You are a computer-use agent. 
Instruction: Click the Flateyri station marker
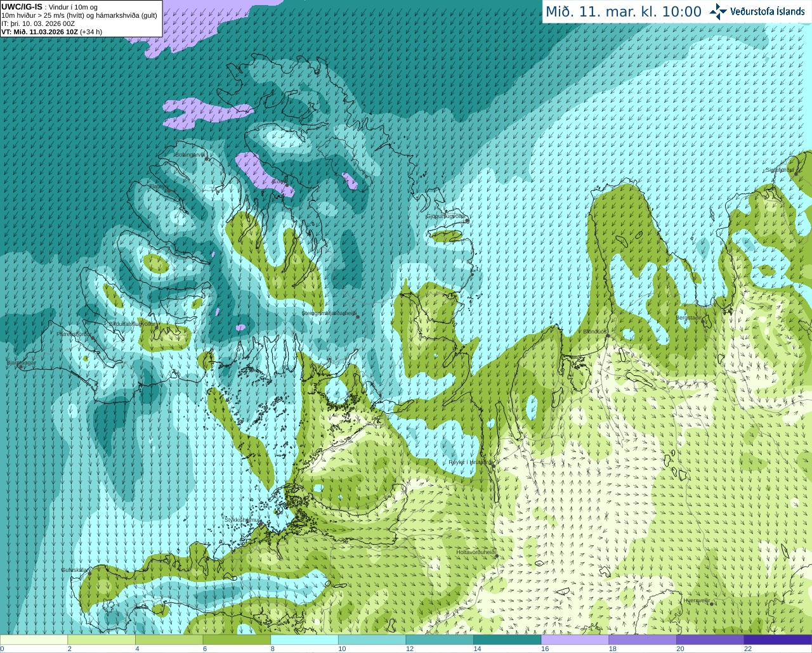(168, 190)
